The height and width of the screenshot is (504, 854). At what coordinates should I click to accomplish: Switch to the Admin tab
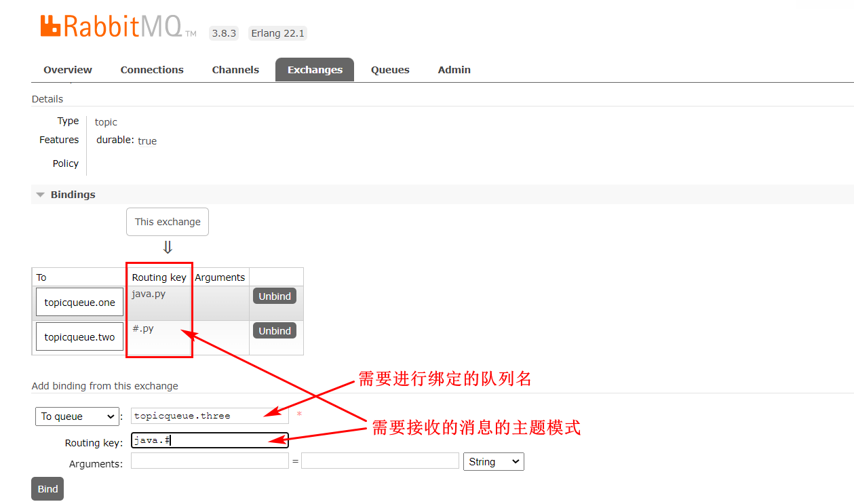point(454,70)
